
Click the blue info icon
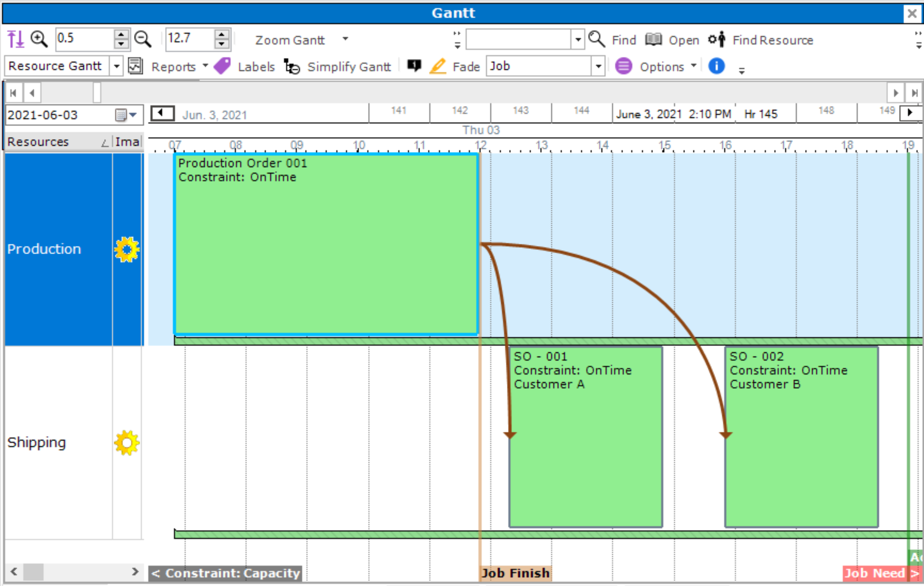pyautogui.click(x=717, y=66)
